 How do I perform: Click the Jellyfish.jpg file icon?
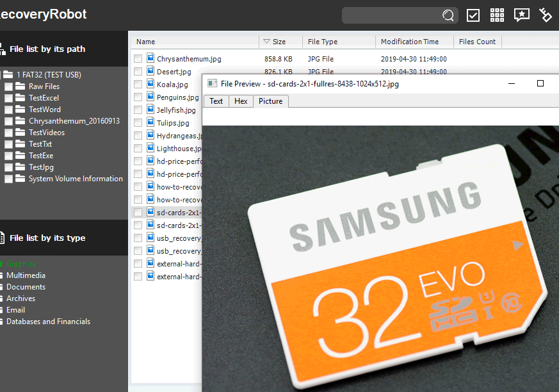pos(151,110)
